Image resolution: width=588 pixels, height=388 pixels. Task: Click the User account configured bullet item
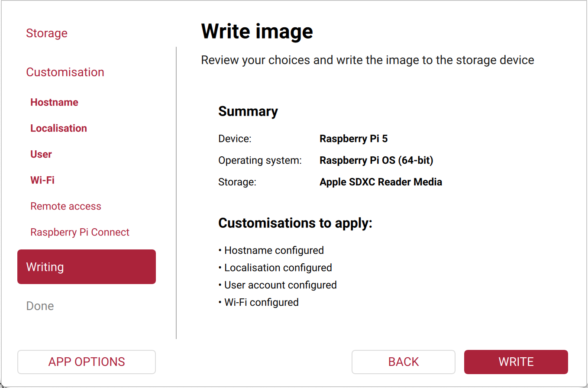pos(281,285)
